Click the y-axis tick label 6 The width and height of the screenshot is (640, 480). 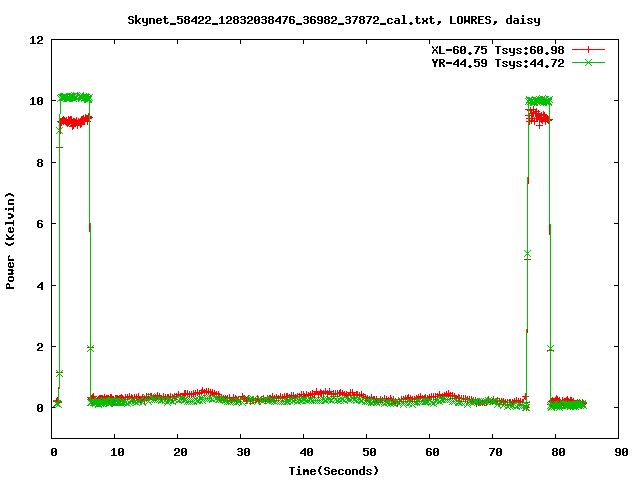coord(40,224)
